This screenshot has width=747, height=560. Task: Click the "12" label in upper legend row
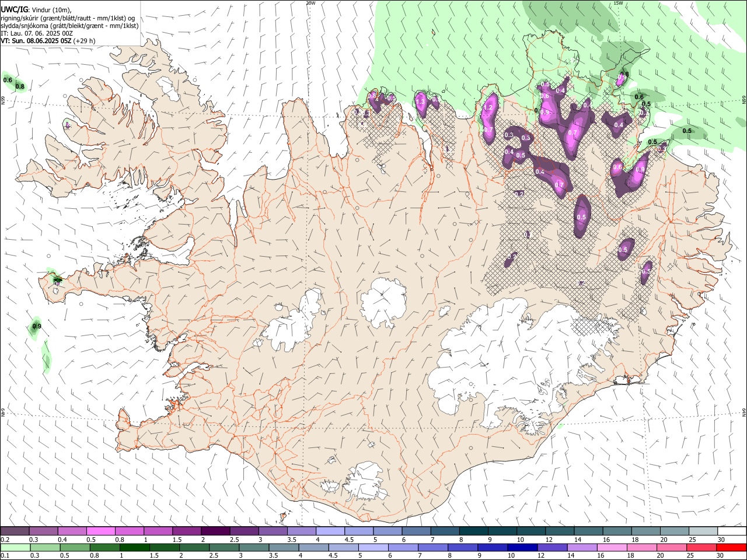click(x=549, y=540)
